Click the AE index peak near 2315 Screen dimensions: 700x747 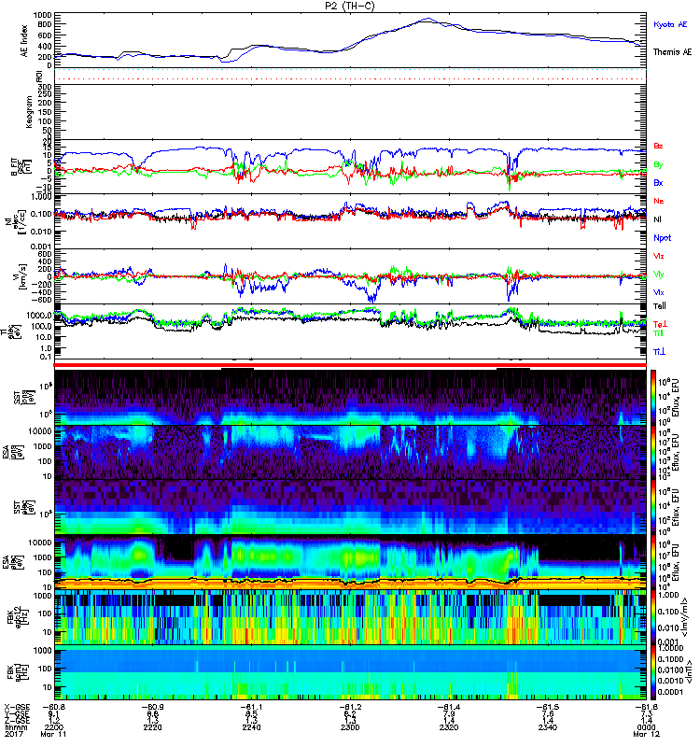pos(427,20)
